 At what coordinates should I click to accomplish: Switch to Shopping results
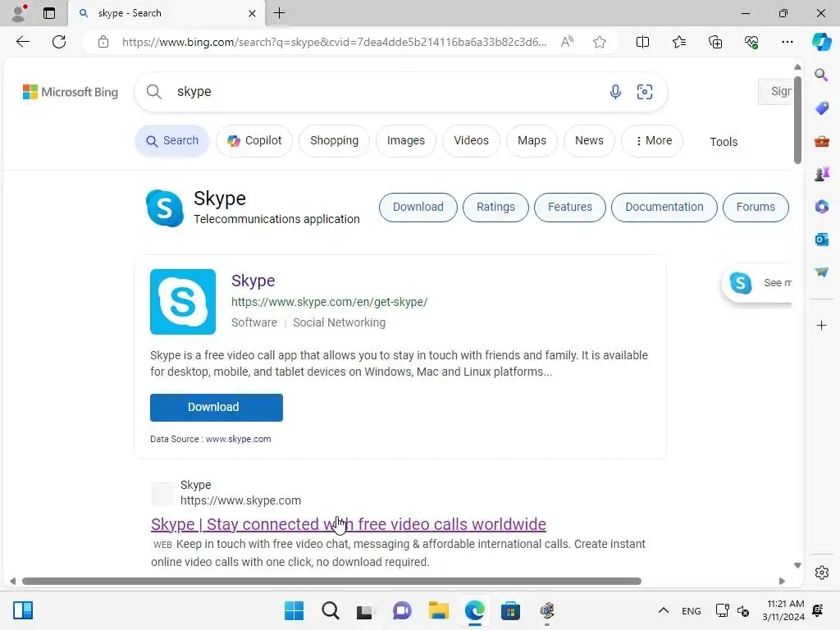(x=334, y=140)
